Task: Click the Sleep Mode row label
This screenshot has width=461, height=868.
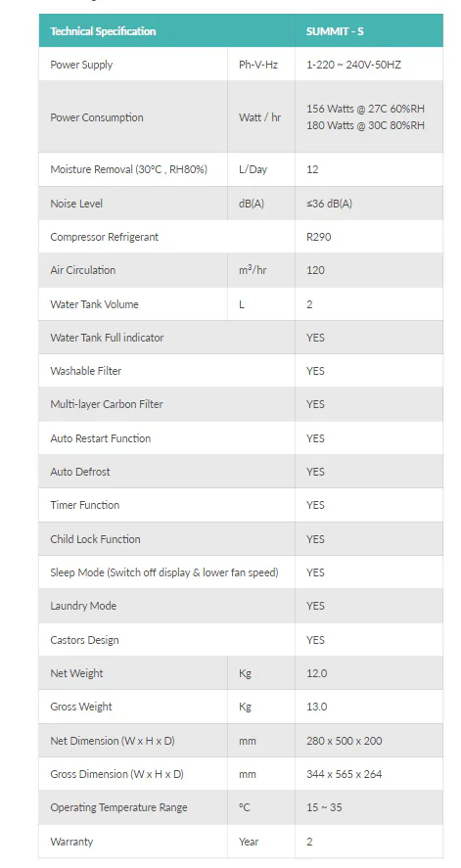Action: (164, 572)
